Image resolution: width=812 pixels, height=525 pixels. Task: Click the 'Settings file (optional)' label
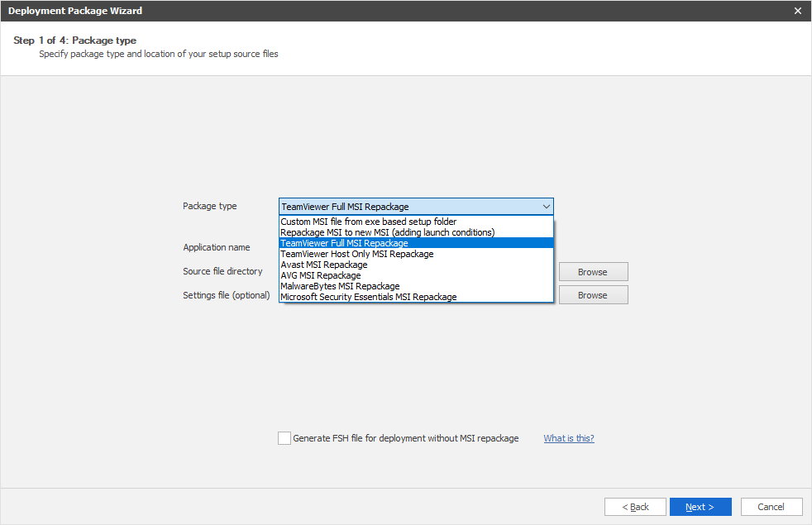[x=227, y=295]
